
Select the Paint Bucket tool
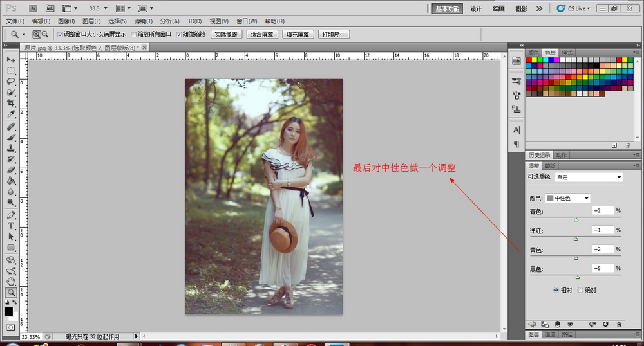pos(11,181)
